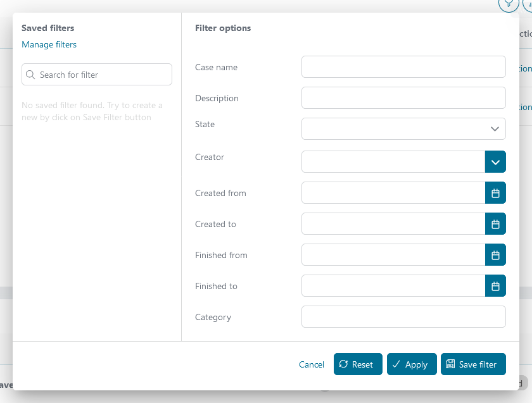Screen dimensions: 532x403
Task: Click the Finished to date field
Action: tap(393, 286)
